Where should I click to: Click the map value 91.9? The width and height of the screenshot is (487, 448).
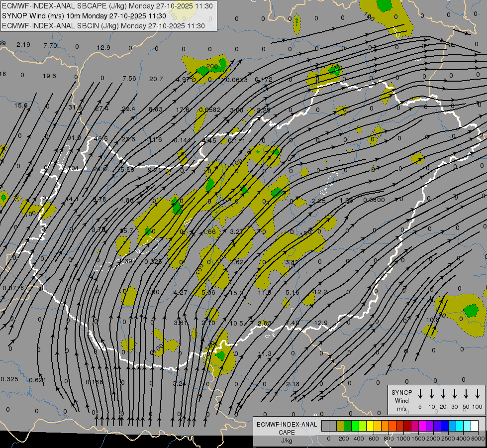[74, 138]
